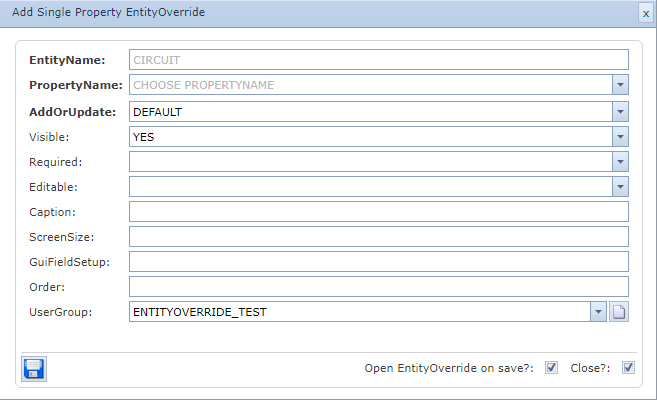Click the EntityName field showing CIRCUIT
Screen dimensions: 657x400
[x=378, y=60]
